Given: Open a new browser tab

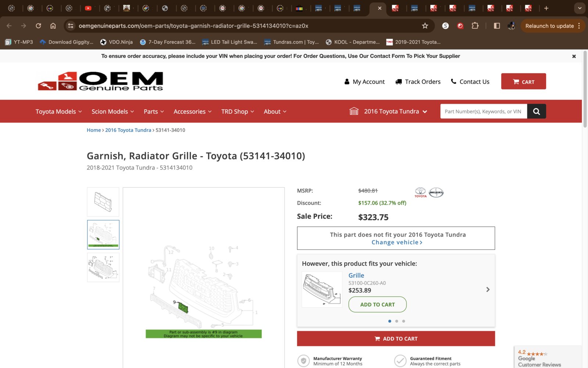Looking at the screenshot, I should pos(546,8).
